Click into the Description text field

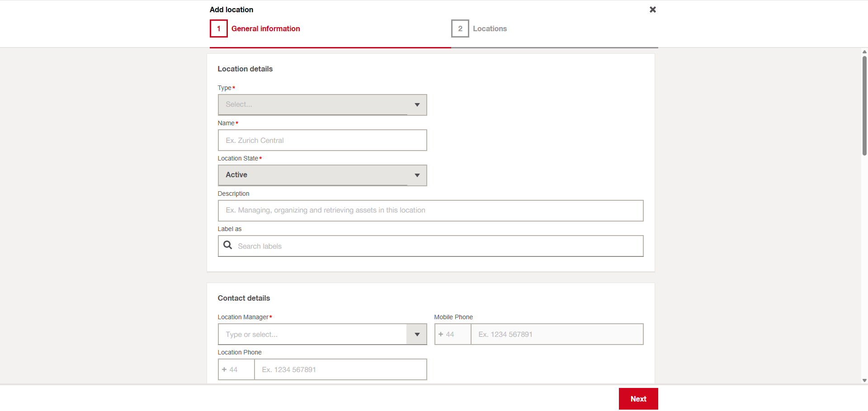(430, 211)
